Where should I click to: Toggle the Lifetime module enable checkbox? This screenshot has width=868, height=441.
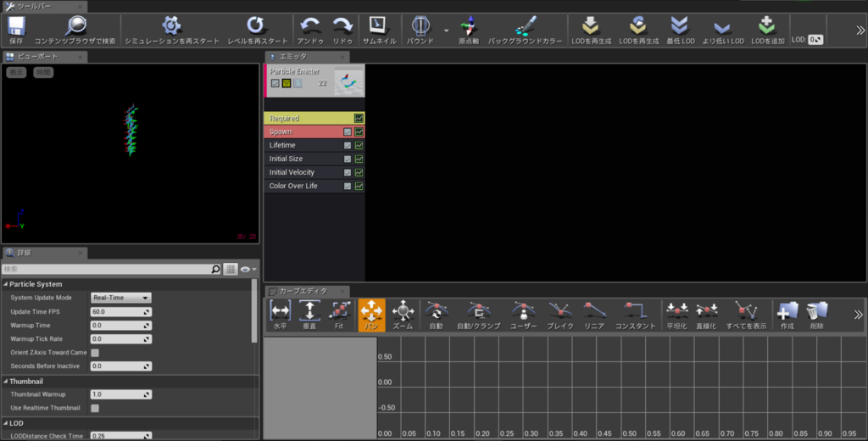(347, 146)
